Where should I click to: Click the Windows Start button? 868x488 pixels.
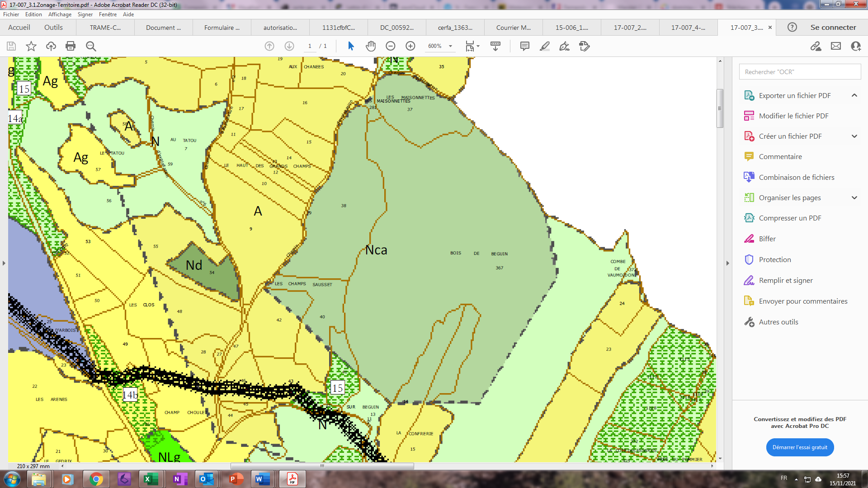(12, 479)
